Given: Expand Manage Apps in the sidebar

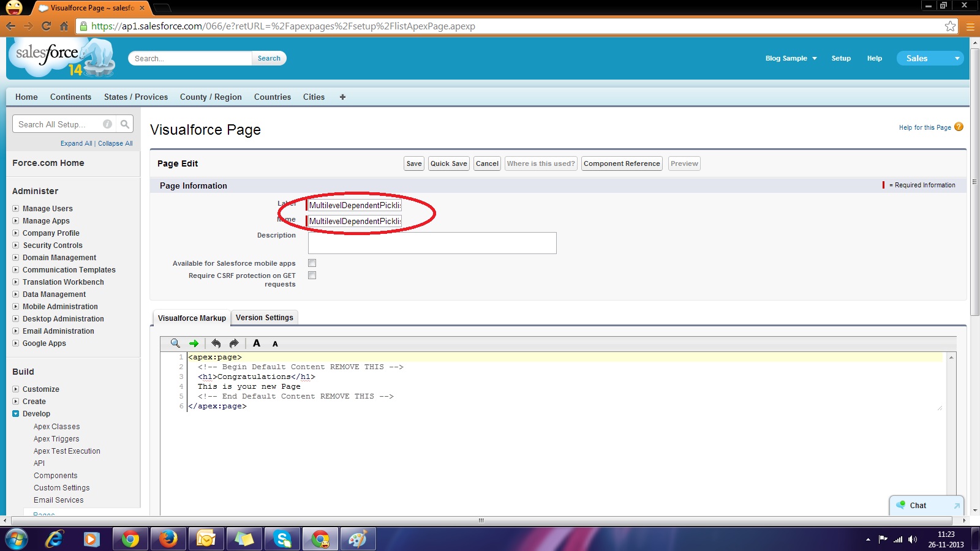Looking at the screenshot, I should coord(16,221).
